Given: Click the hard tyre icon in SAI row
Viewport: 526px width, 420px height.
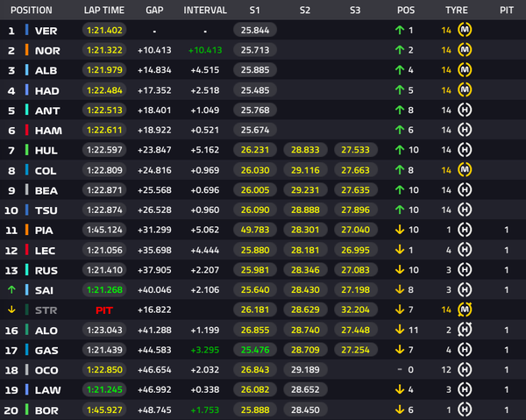Looking at the screenshot, I should tap(465, 290).
